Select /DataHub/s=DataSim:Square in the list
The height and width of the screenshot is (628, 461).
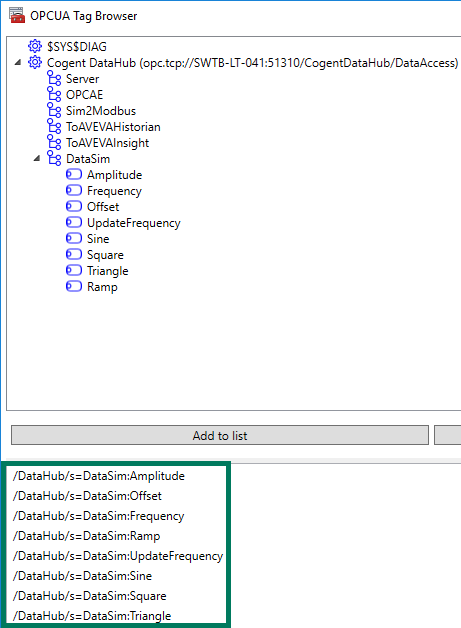click(x=89, y=596)
